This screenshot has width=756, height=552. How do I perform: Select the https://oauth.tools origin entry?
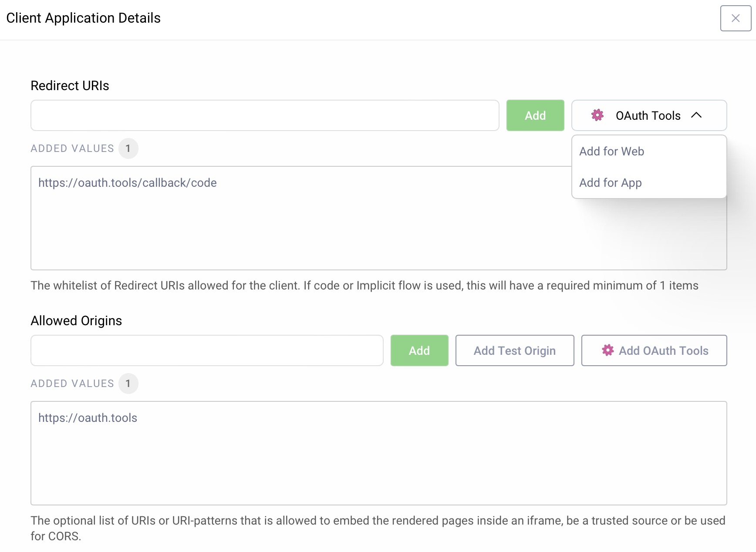point(88,418)
